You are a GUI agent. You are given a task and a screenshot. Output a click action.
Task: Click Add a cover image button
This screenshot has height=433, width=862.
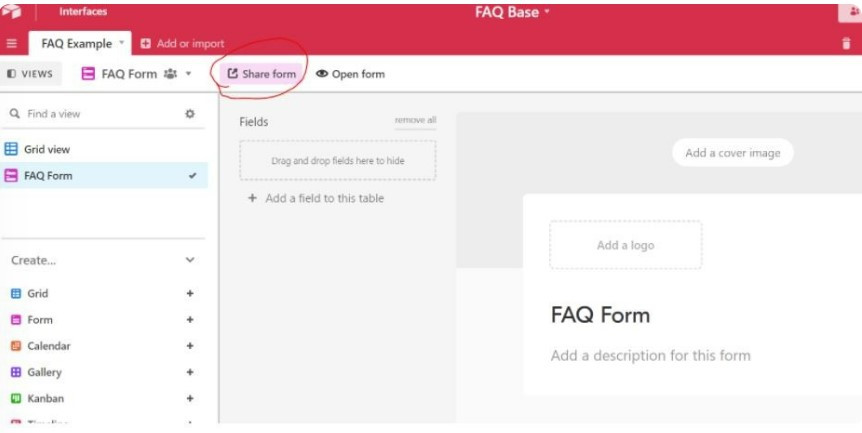(x=732, y=153)
